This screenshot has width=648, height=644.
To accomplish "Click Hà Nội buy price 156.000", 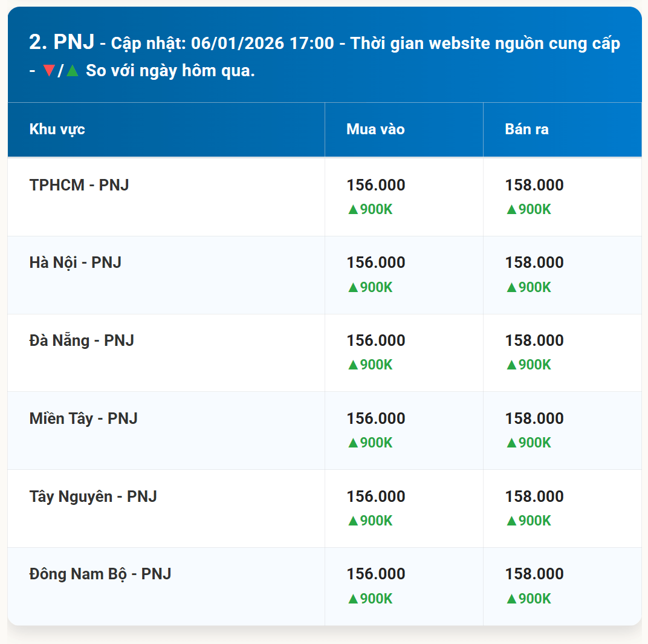I will click(375, 262).
